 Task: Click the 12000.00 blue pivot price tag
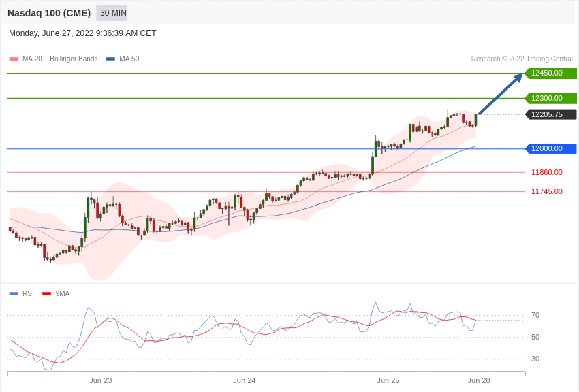tap(550, 148)
